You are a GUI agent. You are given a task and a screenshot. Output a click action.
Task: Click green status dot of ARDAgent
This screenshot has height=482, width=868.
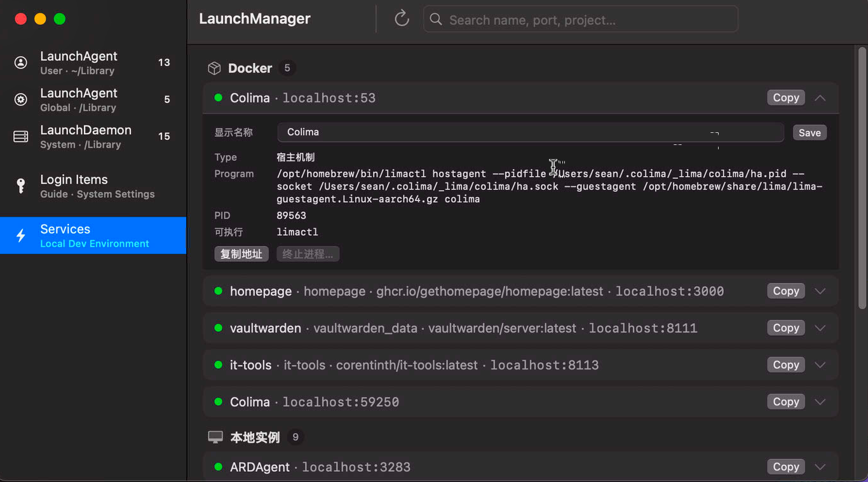(218, 467)
